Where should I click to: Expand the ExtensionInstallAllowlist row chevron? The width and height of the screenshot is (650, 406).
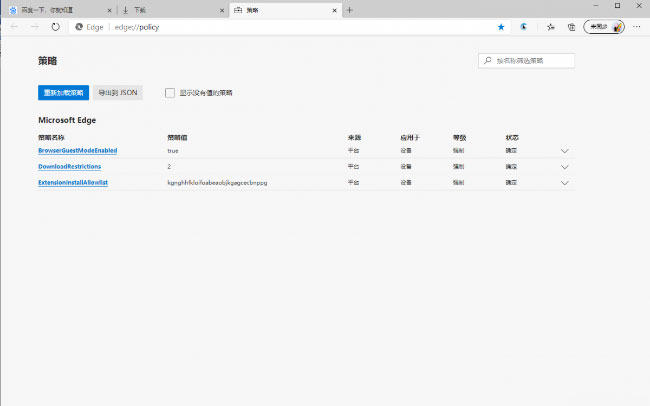pos(565,183)
